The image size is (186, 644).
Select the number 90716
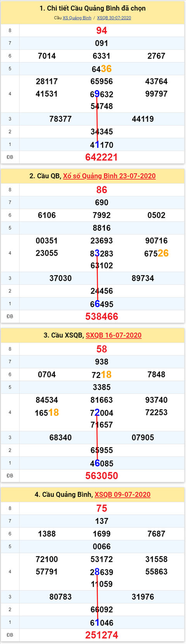(x=157, y=241)
